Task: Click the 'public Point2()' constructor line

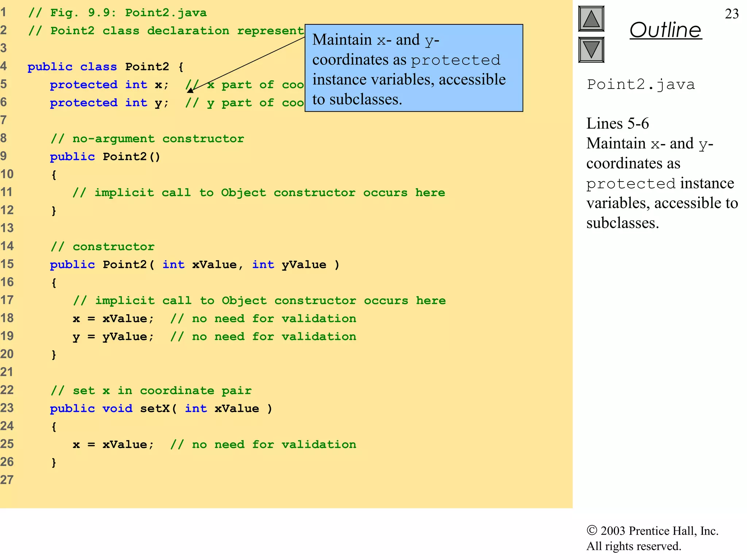Action: click(105, 156)
